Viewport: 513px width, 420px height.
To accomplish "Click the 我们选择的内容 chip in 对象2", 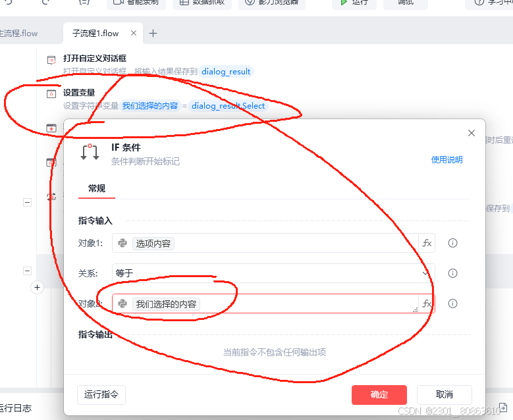I will pyautogui.click(x=166, y=304).
